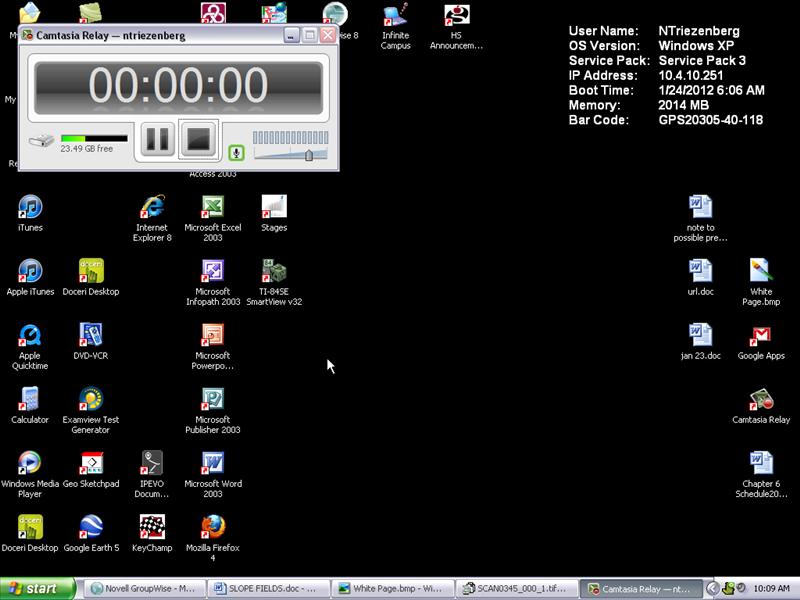
Task: Click the Camtasia Relay title bar icon
Action: (28, 35)
